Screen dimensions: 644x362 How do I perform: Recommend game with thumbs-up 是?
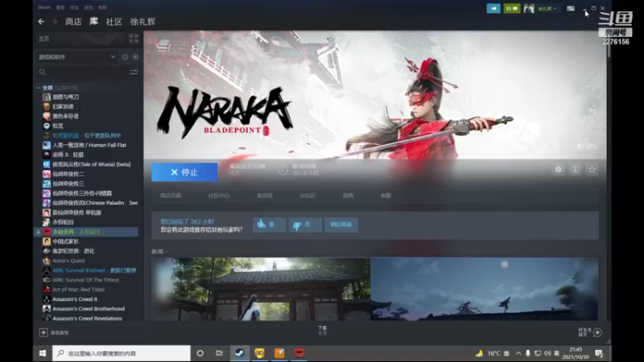tap(269, 224)
